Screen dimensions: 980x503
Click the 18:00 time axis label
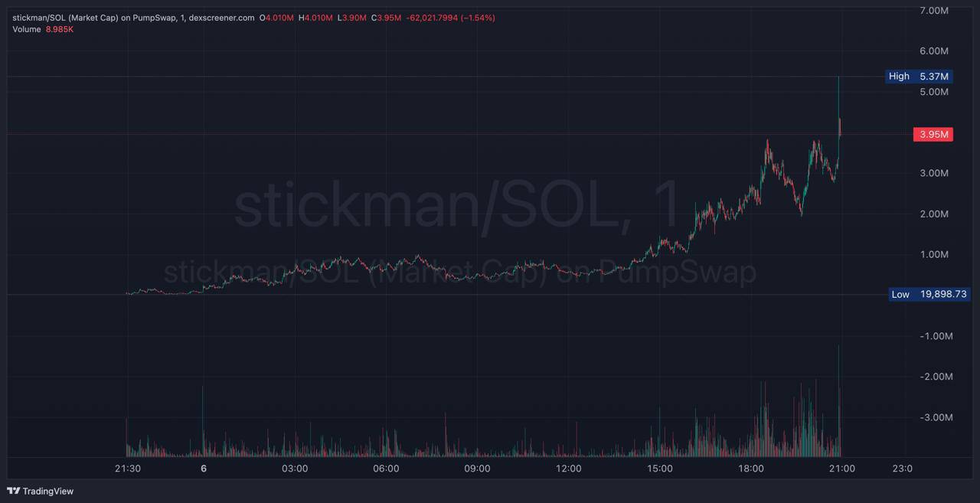751,469
